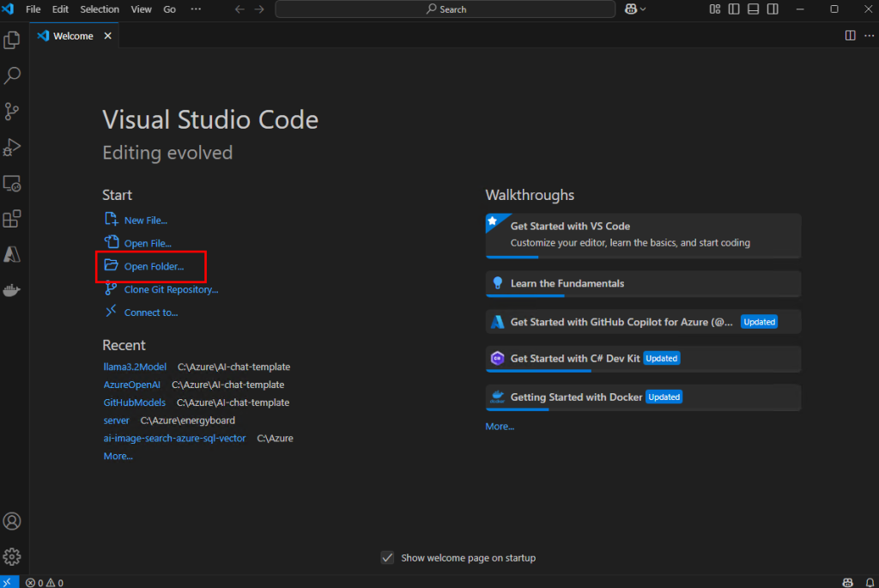Toggle the secondary side bar
The height and width of the screenshot is (588, 879).
[x=773, y=9]
